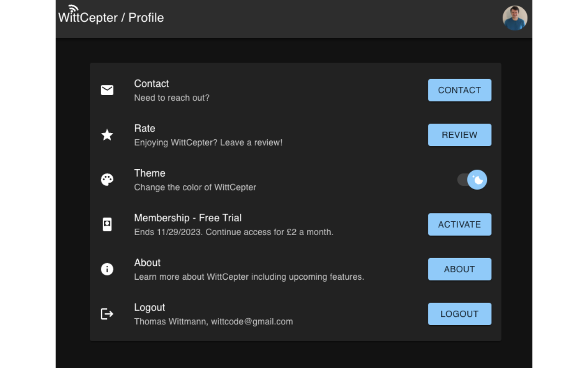Click the 'Ends 11/29/2023' membership description

234,232
